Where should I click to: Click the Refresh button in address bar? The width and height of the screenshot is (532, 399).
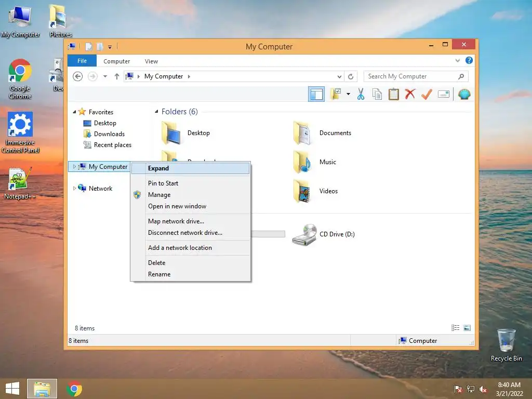coord(351,77)
